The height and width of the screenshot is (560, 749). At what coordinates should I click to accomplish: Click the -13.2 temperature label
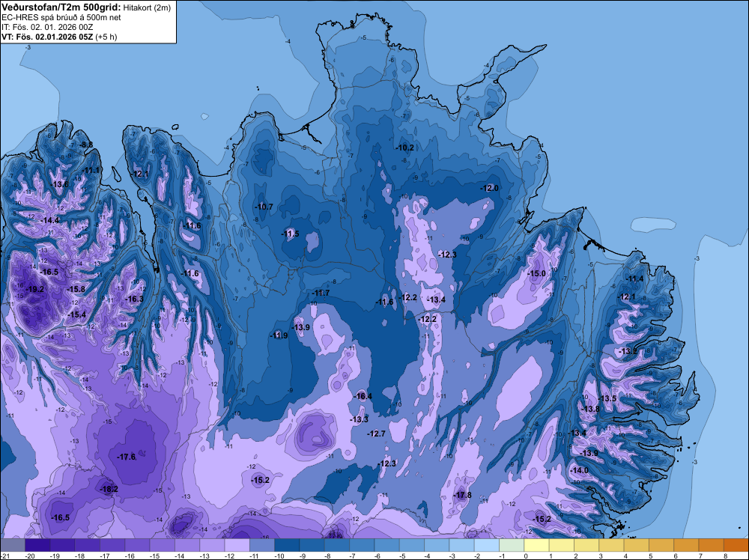628,351
